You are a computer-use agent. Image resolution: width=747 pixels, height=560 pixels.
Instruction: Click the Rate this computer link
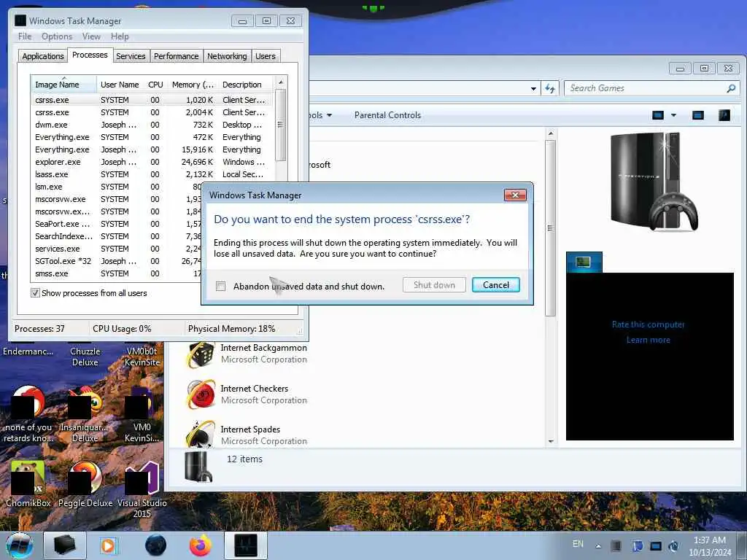point(648,324)
